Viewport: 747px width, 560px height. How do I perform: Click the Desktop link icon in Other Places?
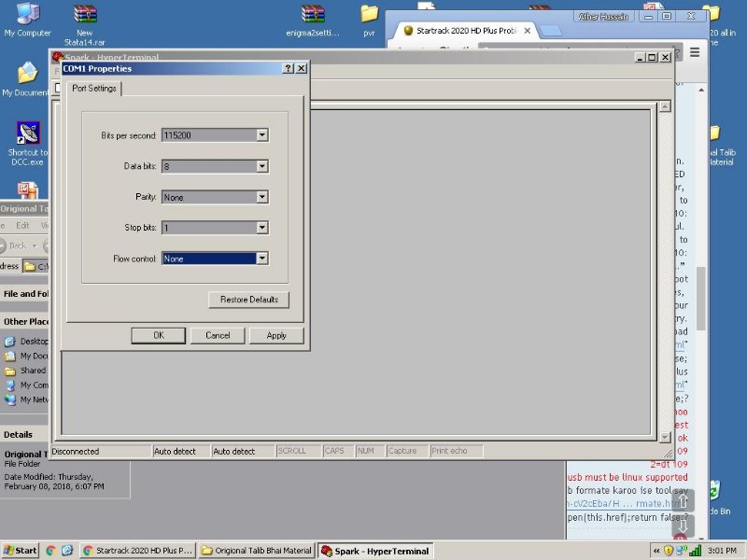9,342
